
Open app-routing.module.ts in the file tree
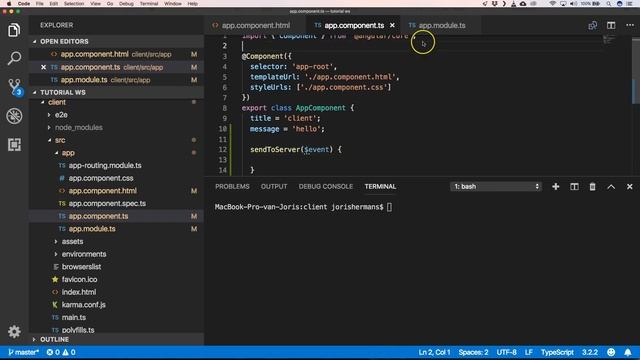[x=105, y=165]
